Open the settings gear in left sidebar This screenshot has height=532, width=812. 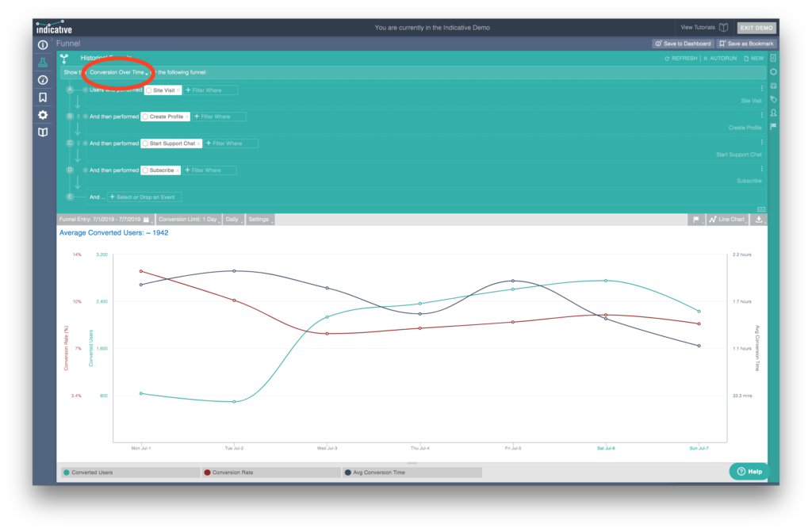pyautogui.click(x=43, y=115)
